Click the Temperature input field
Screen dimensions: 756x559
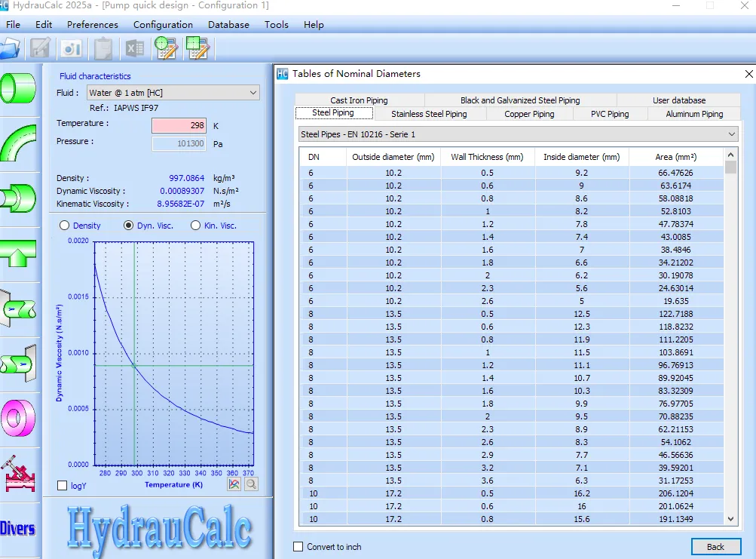point(179,125)
